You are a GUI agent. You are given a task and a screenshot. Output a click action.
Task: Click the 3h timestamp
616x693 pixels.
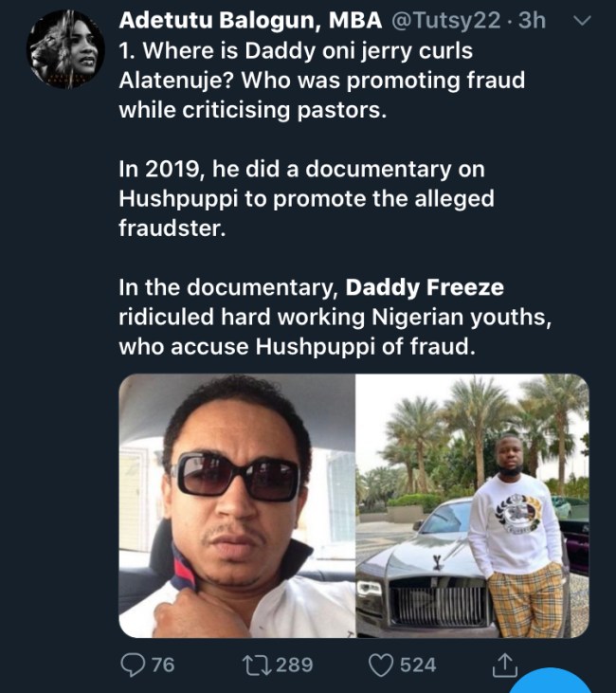pyautogui.click(x=533, y=20)
